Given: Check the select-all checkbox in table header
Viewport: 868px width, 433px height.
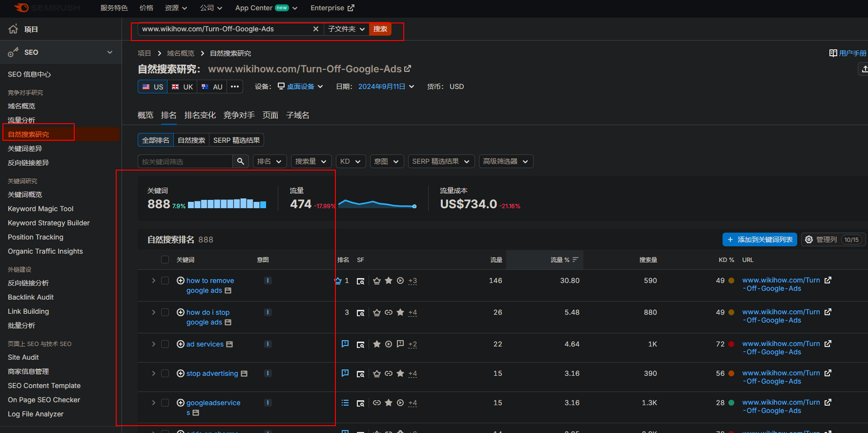Looking at the screenshot, I should [x=165, y=260].
